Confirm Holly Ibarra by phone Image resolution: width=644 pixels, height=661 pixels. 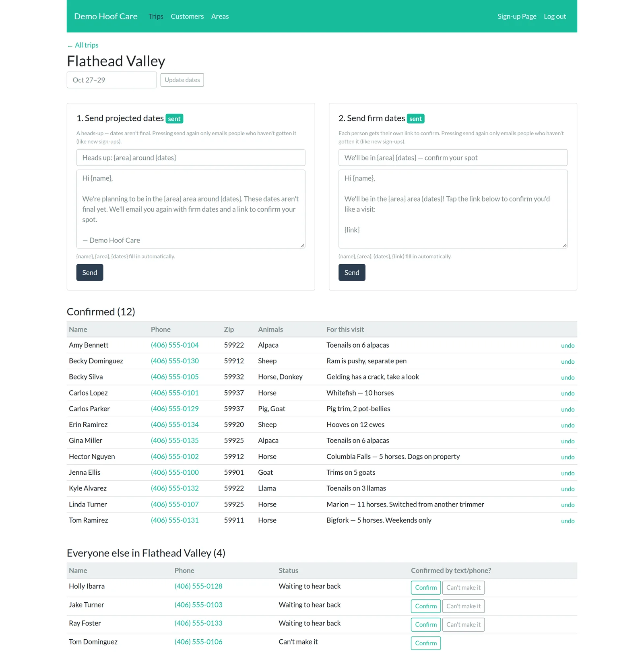point(426,588)
